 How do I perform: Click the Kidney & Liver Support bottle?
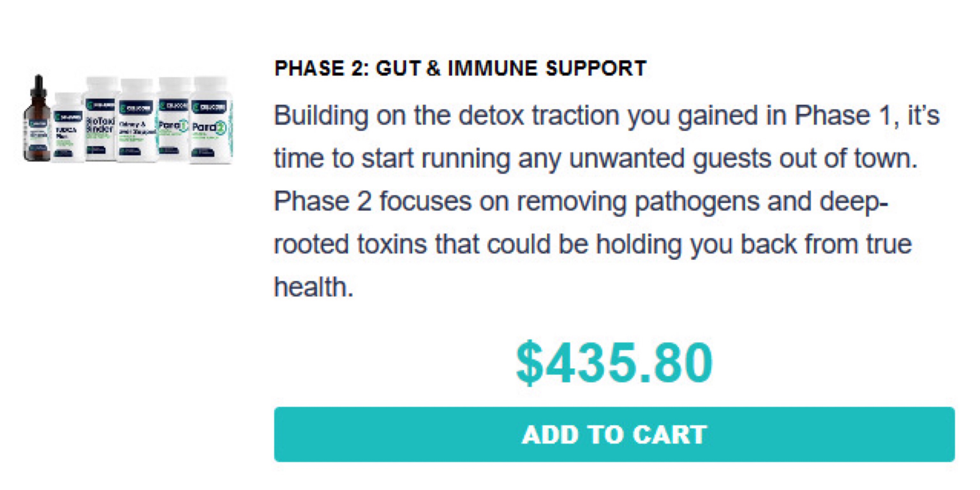pos(137,120)
